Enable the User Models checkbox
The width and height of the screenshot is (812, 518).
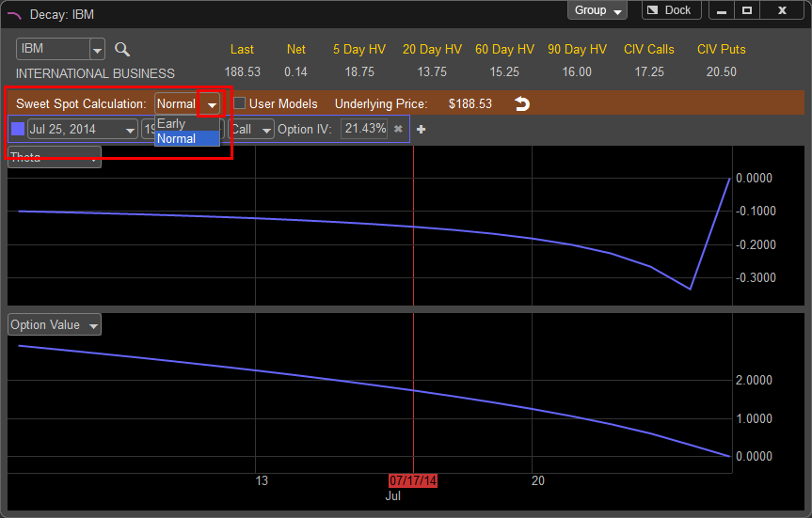pos(239,103)
